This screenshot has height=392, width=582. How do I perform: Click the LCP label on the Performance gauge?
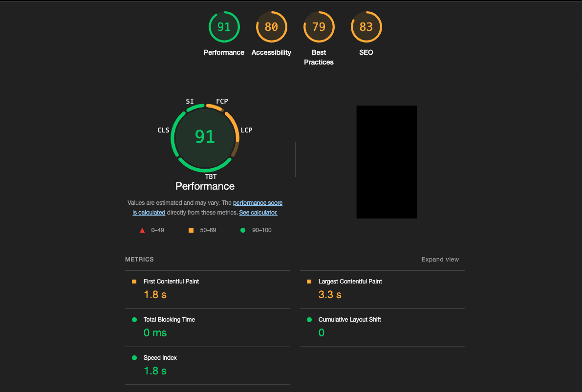(247, 130)
